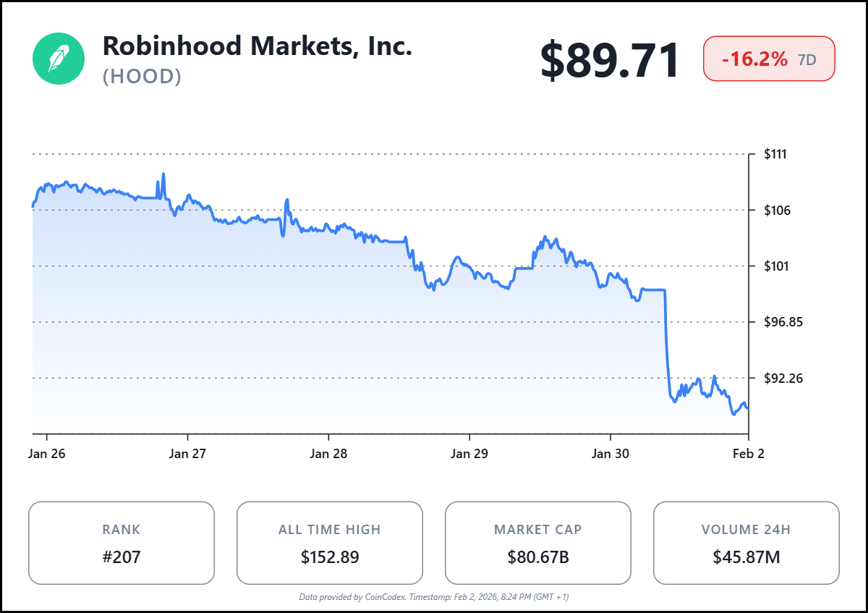Select Jan 28 on the time axis
Viewport: 868px width, 613px height.
pyautogui.click(x=329, y=455)
